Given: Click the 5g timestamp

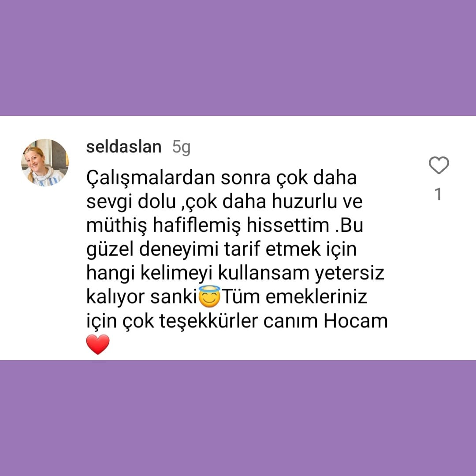Looking at the screenshot, I should (181, 148).
